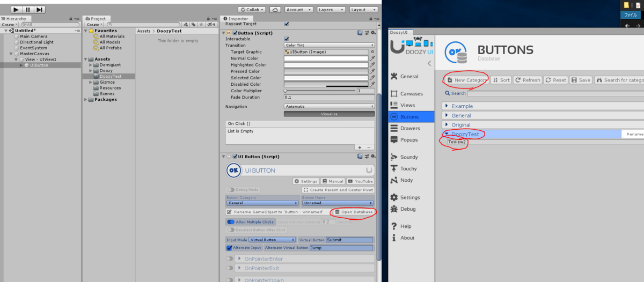Toggle Button (Script) component enabled checkbox
Image resolution: width=644 pixels, height=282 pixels.
(235, 33)
